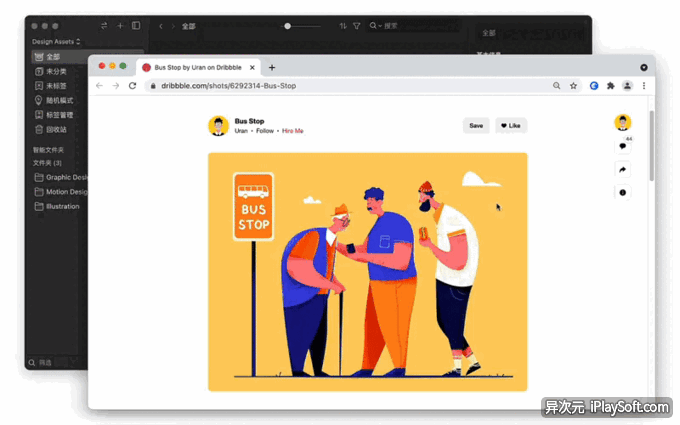
Task: Close the Bus Stop Dribbble tab
Action: point(252,68)
